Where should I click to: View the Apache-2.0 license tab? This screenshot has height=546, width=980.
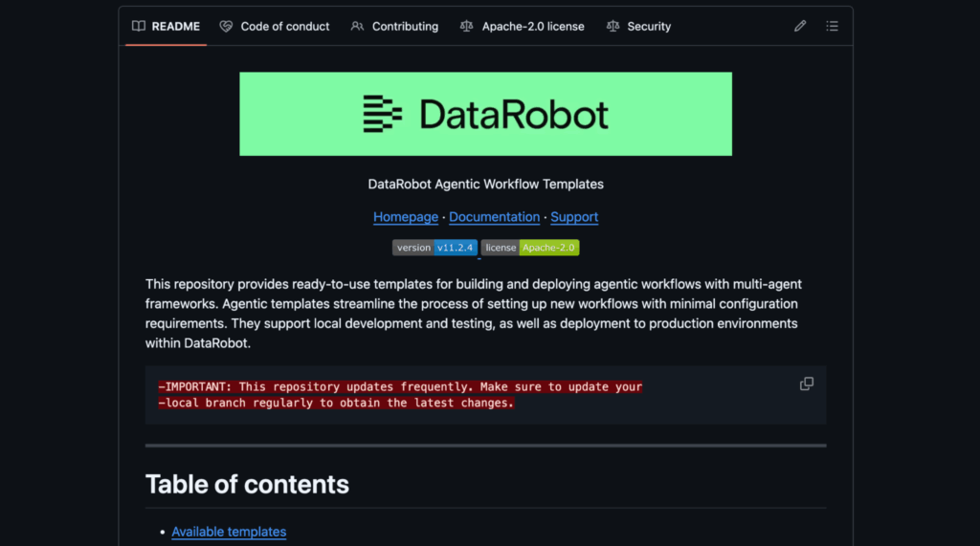coord(532,27)
